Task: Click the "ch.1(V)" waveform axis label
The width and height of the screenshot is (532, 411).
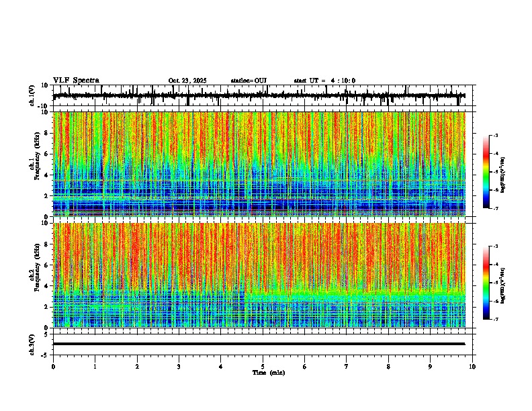Action: pos(32,95)
